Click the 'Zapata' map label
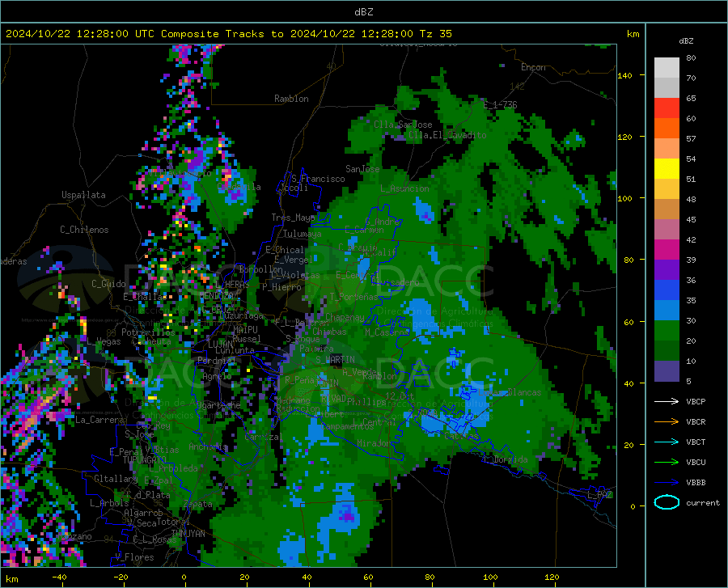Image resolution: width=728 pixels, height=588 pixels. (x=198, y=504)
